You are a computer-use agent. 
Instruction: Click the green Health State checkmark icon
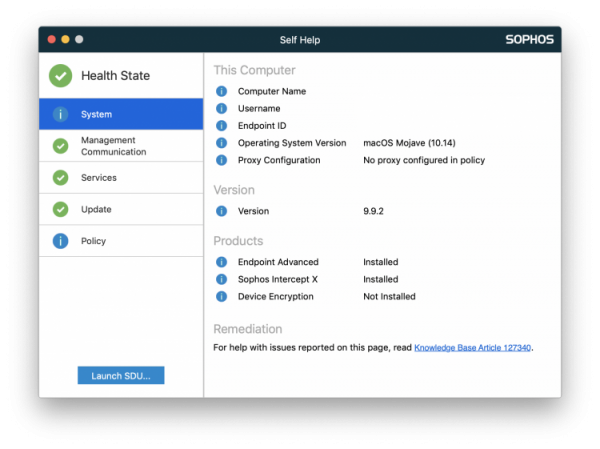tap(60, 76)
